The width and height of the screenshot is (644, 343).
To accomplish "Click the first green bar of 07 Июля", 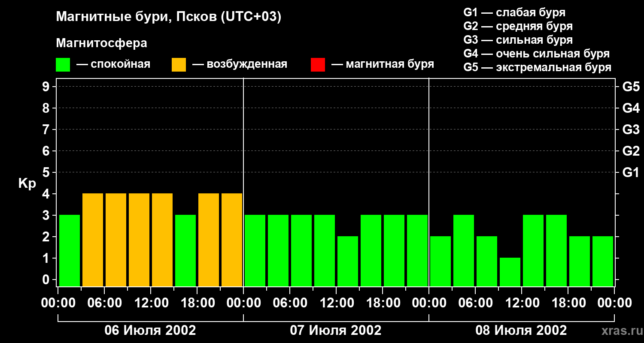I will pyautogui.click(x=255, y=250).
